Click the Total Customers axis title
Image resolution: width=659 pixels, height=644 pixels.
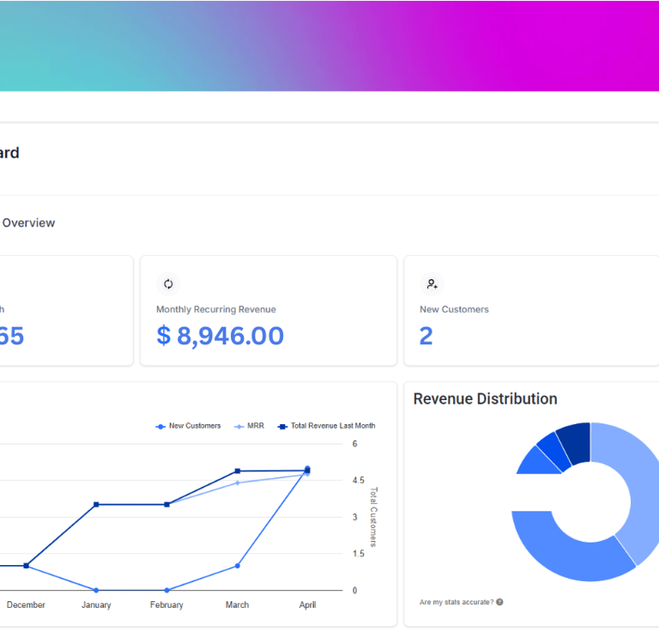[373, 517]
